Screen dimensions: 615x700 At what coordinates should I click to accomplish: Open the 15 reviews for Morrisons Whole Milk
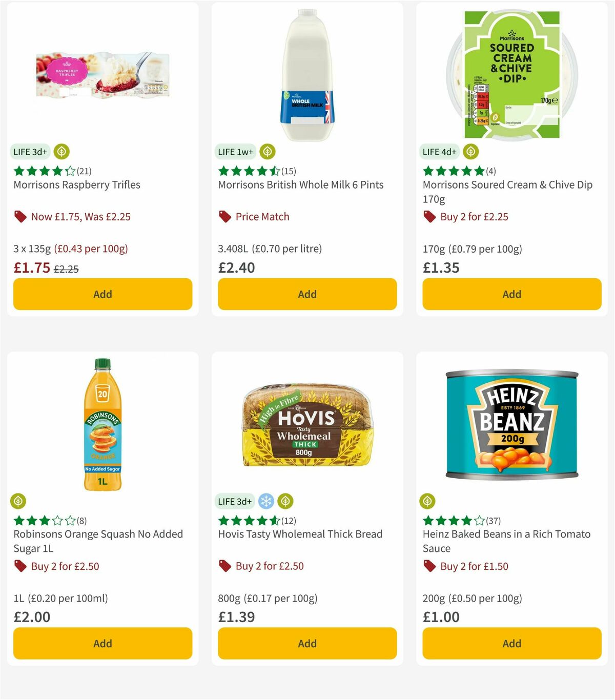click(x=290, y=171)
